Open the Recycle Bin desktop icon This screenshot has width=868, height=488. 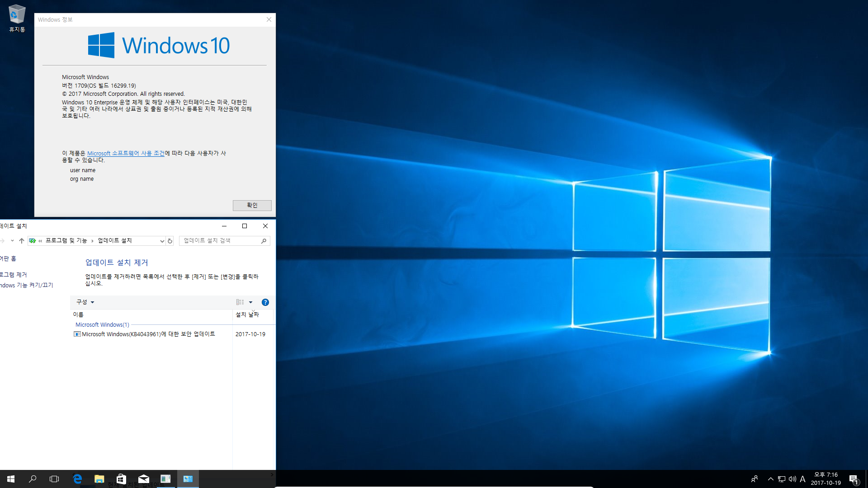pyautogui.click(x=17, y=18)
